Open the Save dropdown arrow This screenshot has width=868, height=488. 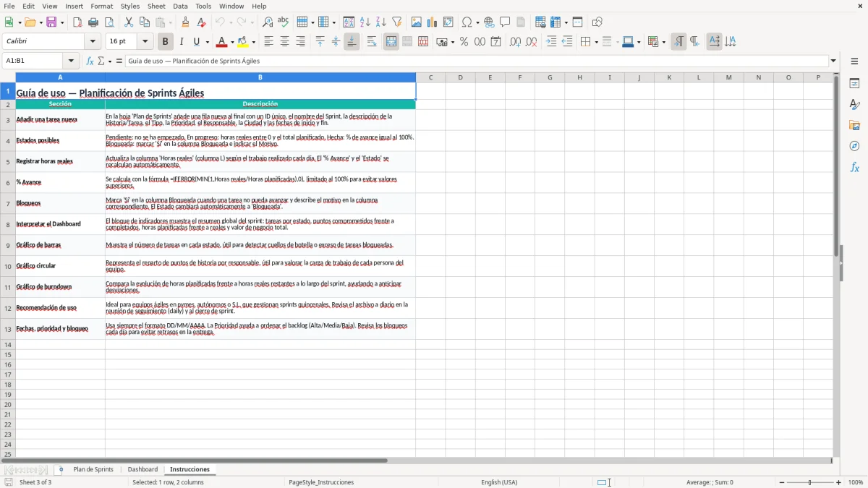coord(62,23)
